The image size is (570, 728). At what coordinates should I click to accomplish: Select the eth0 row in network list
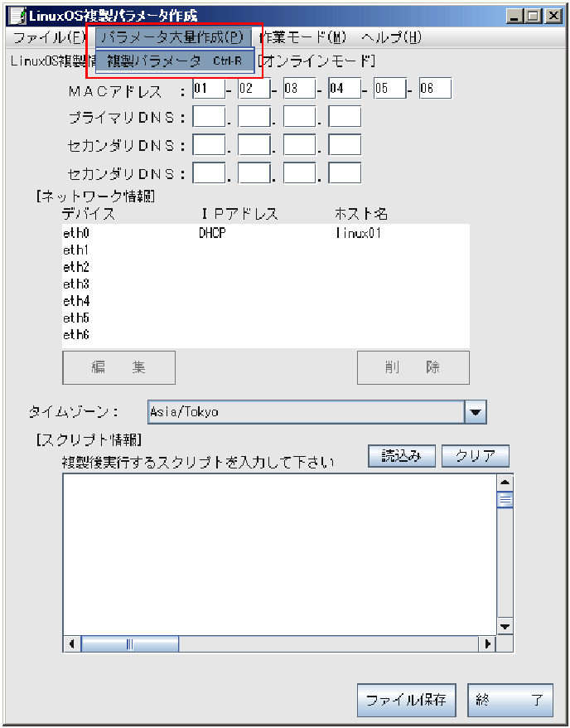tap(266, 233)
